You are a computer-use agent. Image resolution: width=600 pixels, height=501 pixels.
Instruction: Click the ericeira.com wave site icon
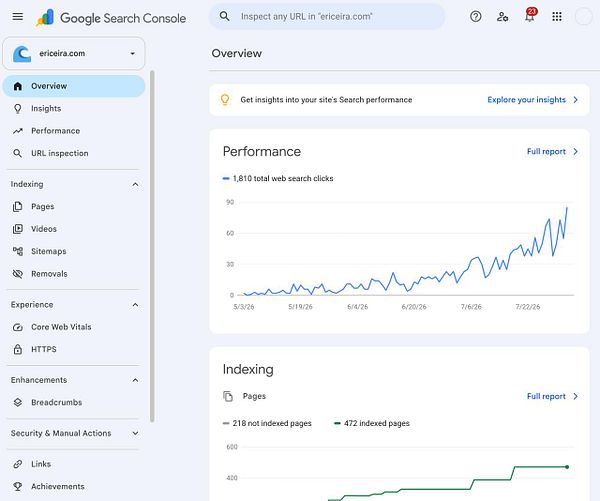[22, 54]
